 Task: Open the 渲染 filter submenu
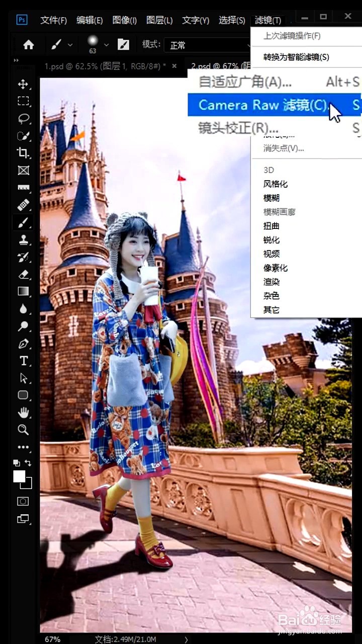[271, 282]
